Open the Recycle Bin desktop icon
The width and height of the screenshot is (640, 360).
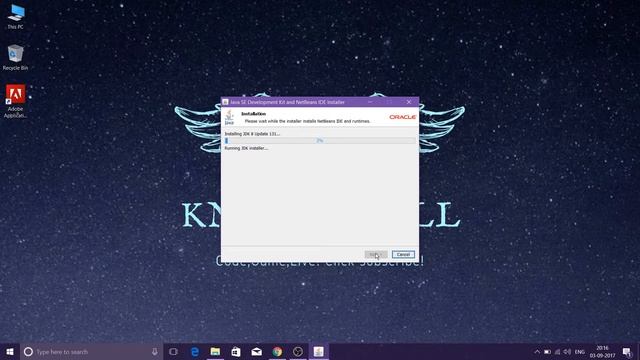(16, 57)
